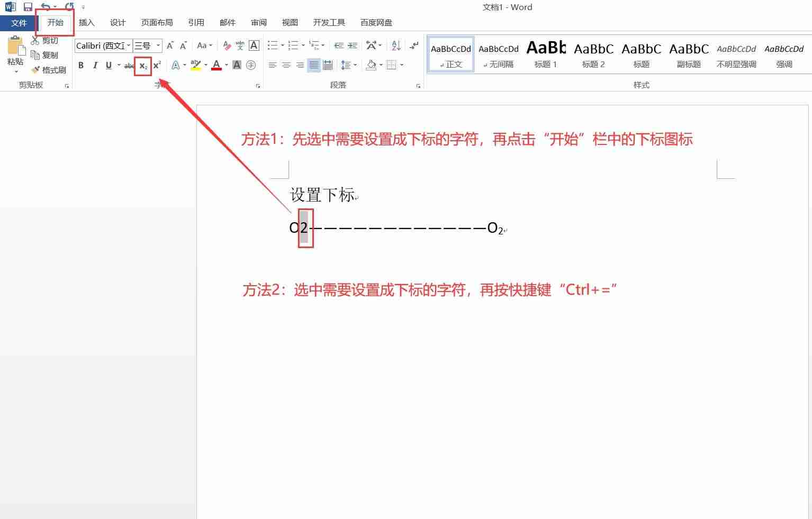Toggle italic formatting
Viewport: 812px width, 519px height.
pos(95,65)
